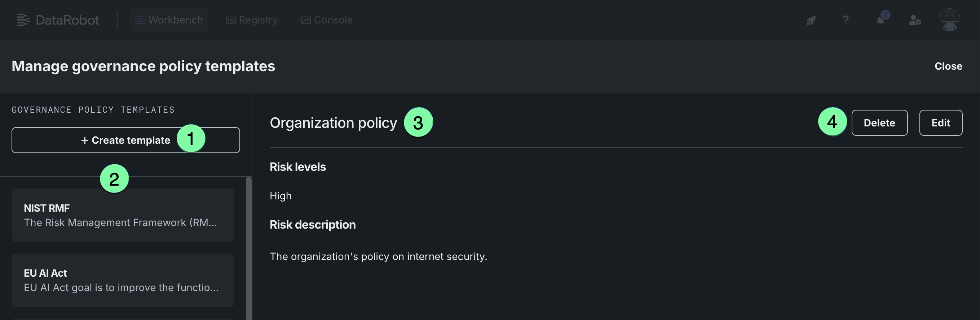Click the template list scrollbar
The image size is (980, 320).
tap(248, 248)
